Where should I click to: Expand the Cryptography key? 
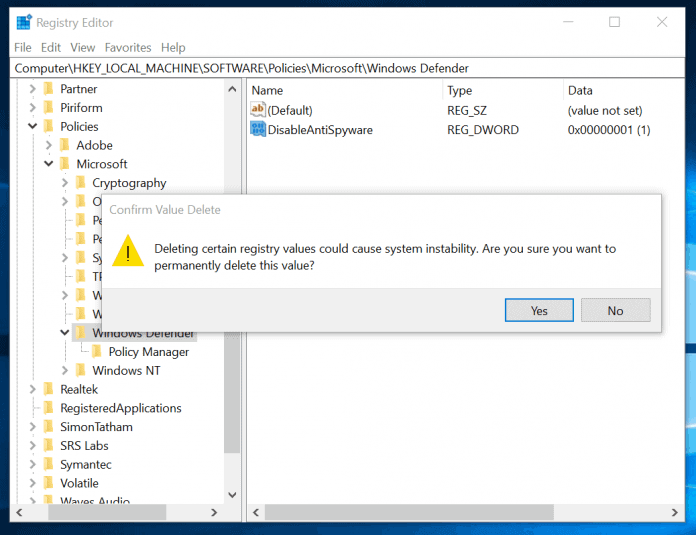[x=64, y=182]
